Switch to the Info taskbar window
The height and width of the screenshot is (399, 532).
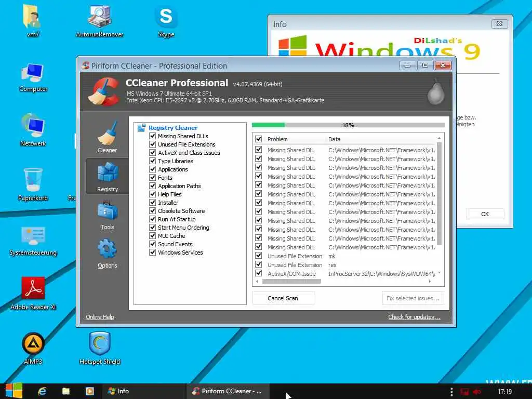(143, 391)
